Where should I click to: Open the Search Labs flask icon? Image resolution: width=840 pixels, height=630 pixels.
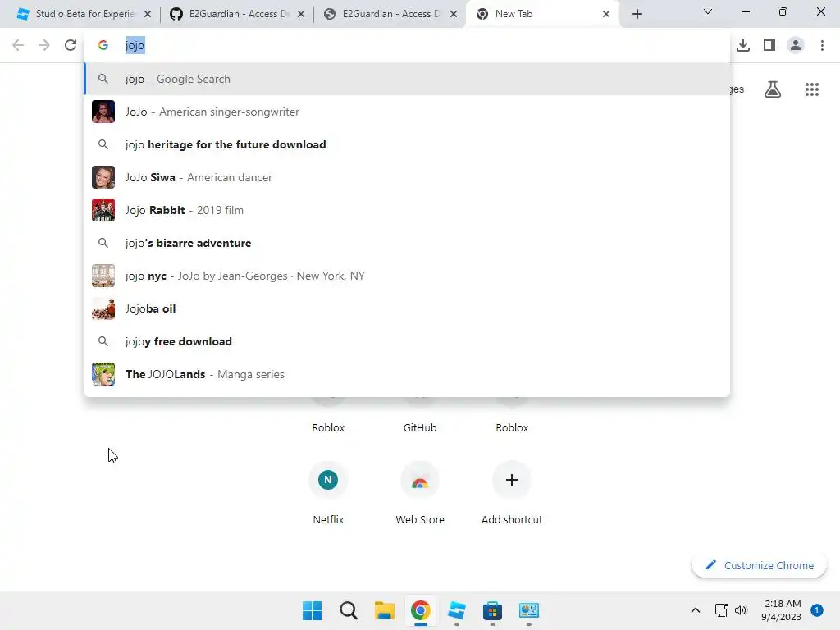pos(773,89)
